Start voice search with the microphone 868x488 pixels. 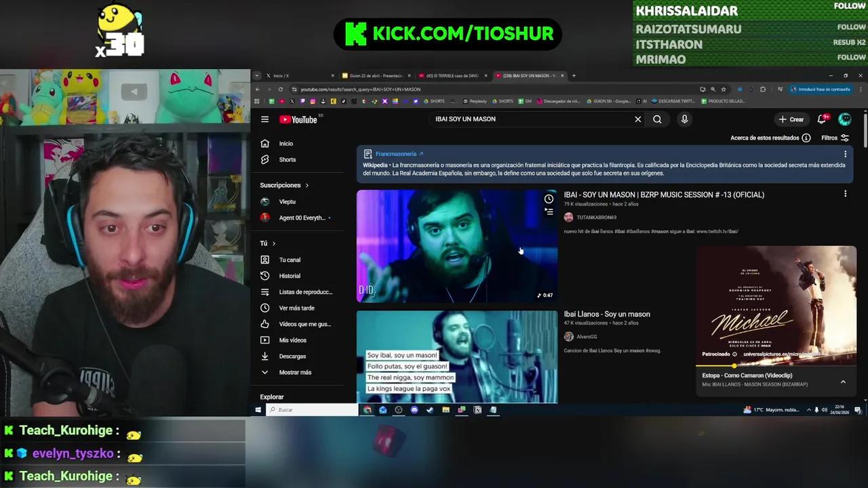[x=684, y=119]
